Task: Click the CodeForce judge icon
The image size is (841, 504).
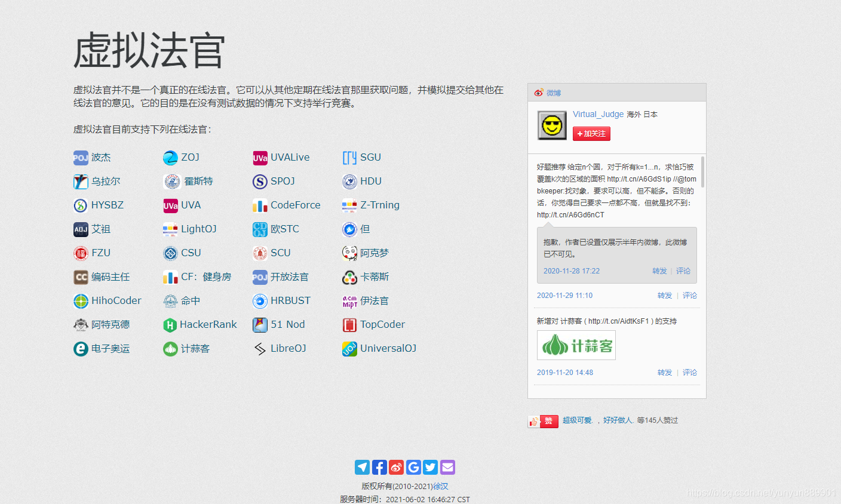Action: (x=259, y=205)
